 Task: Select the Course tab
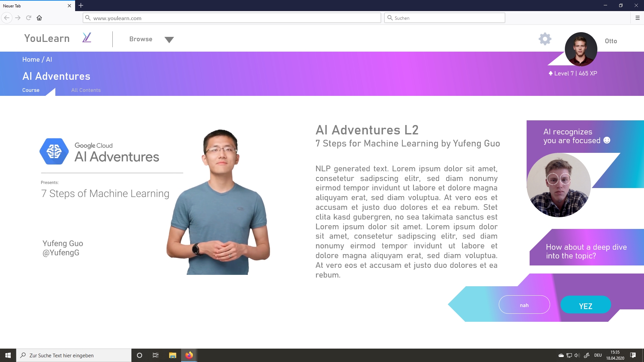coord(31,90)
